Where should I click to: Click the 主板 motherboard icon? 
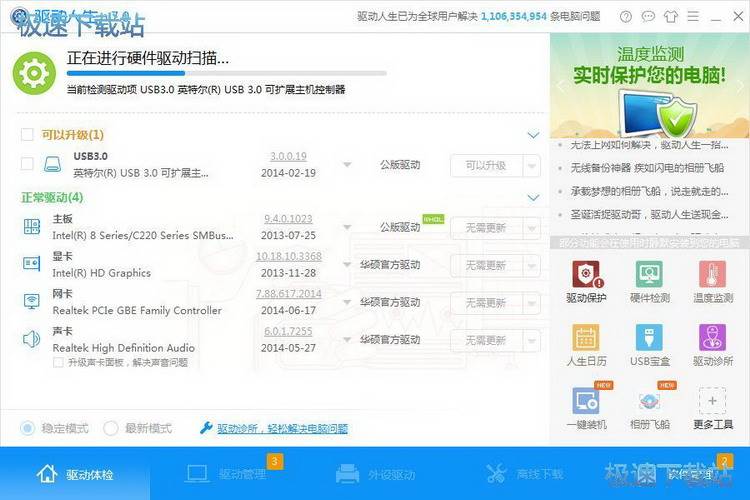coord(32,226)
